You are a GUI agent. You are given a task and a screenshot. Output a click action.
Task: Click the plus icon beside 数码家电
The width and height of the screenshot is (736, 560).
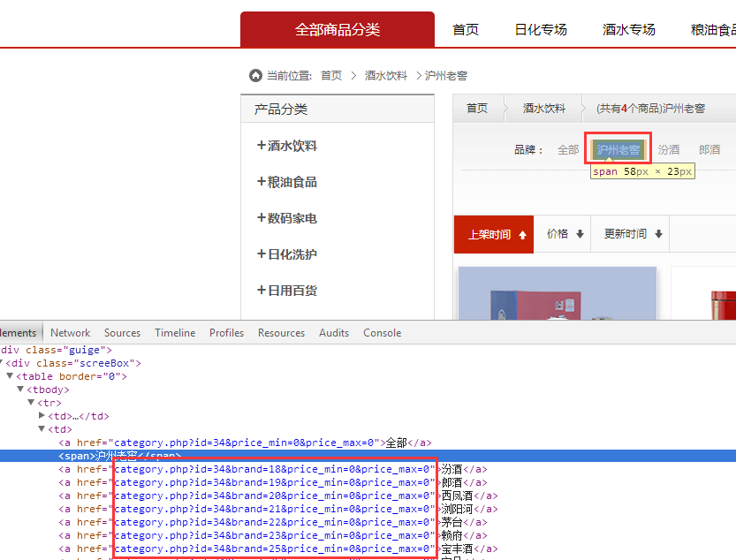(x=262, y=218)
